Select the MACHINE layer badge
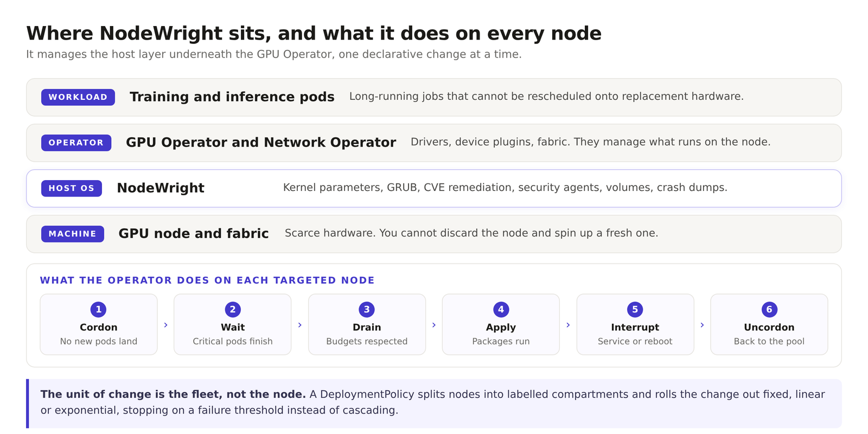 (x=73, y=234)
